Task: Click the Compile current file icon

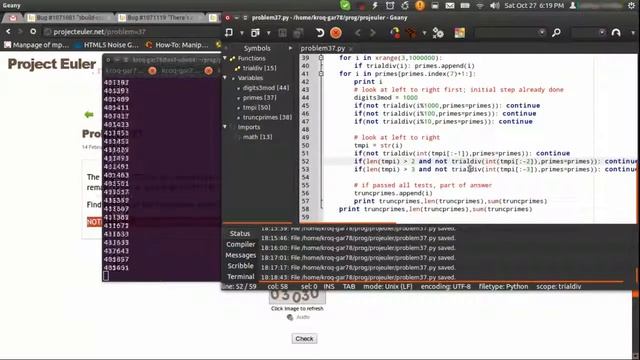Action: point(395,33)
